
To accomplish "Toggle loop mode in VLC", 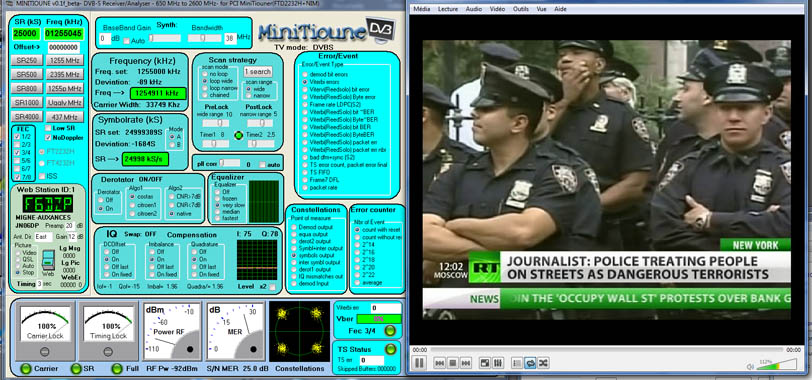I will pyautogui.click(x=530, y=363).
